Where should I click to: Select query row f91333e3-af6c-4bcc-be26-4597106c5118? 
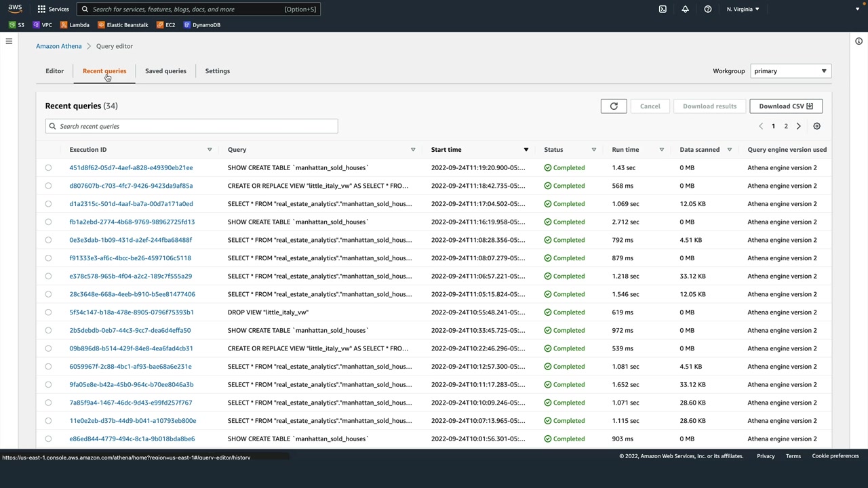coord(48,258)
